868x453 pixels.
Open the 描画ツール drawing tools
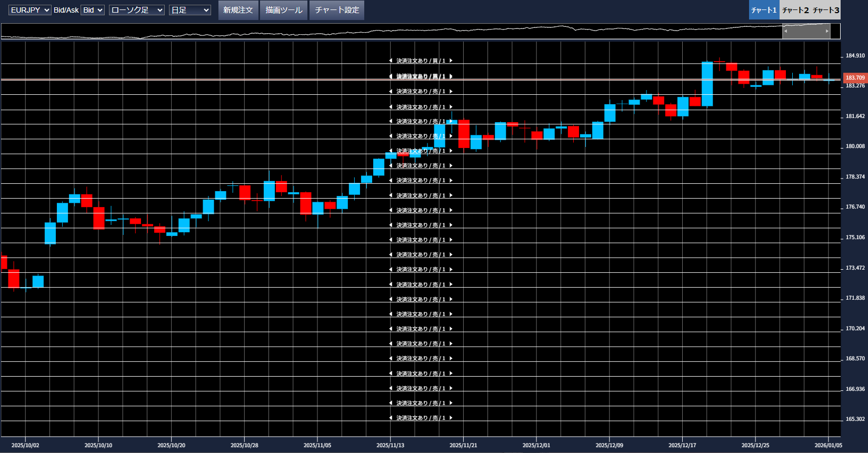[x=284, y=10]
